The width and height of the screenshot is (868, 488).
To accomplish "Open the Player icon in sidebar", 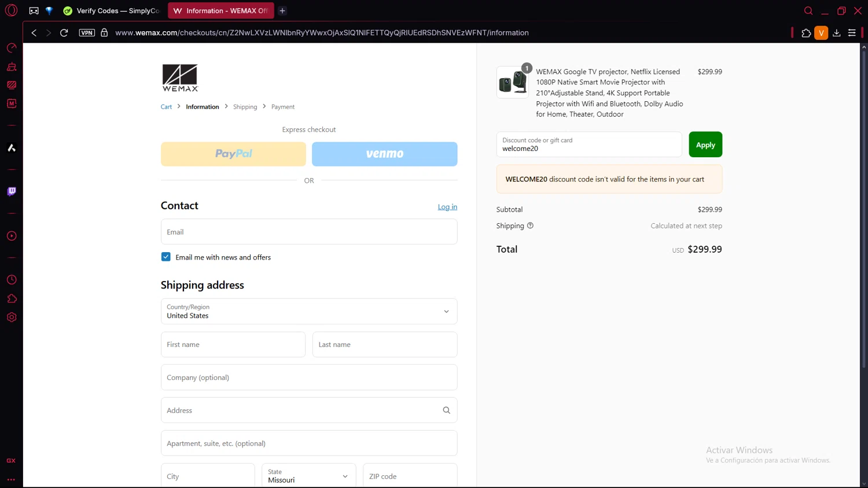I will click(x=12, y=236).
